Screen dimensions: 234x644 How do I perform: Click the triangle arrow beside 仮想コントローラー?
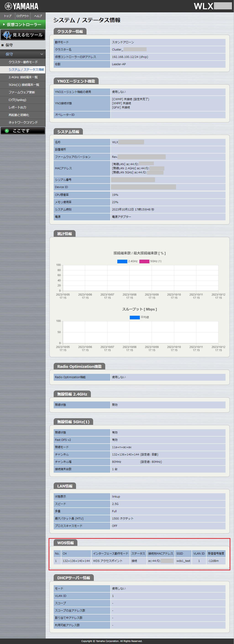click(4, 24)
